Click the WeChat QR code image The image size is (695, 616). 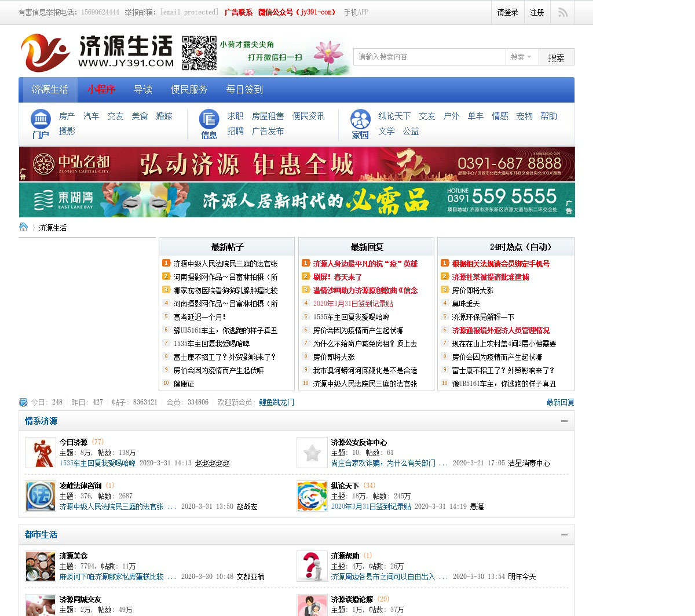click(199, 53)
